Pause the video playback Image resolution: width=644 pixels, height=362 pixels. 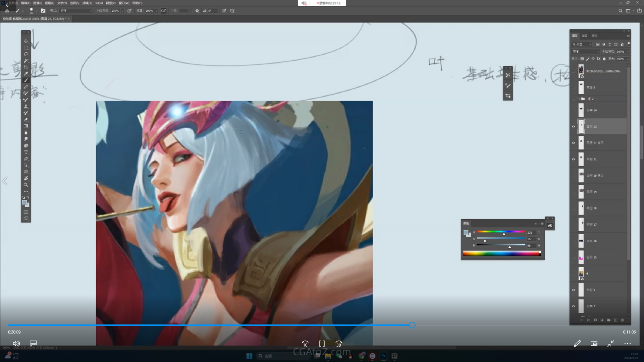click(322, 344)
